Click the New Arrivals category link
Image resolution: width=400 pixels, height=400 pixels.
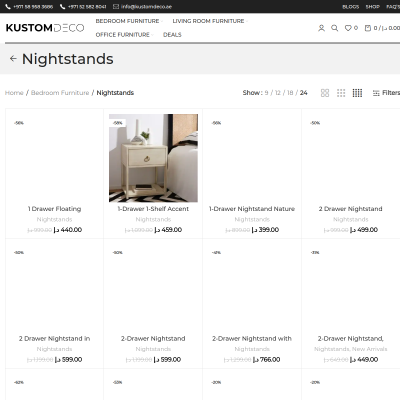tap(370, 349)
